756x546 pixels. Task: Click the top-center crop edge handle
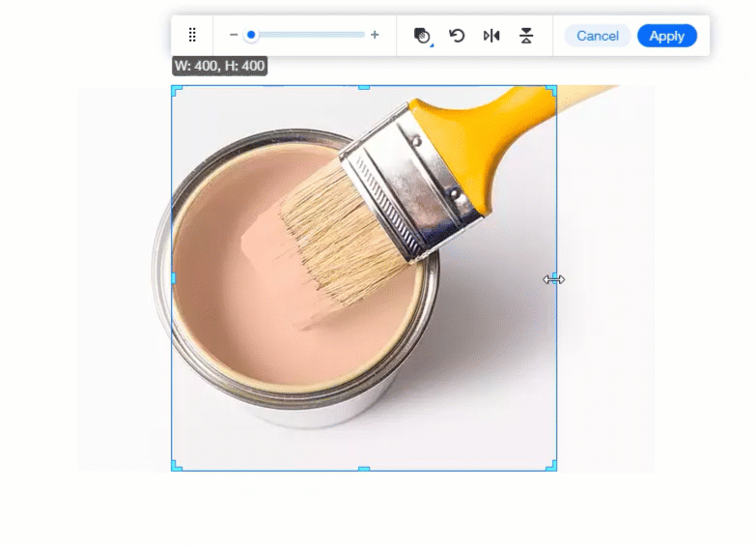pyautogui.click(x=364, y=87)
